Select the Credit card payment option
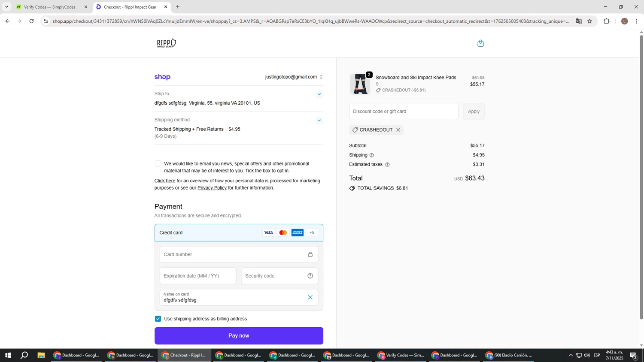The width and height of the screenshot is (644, 362). [x=239, y=233]
